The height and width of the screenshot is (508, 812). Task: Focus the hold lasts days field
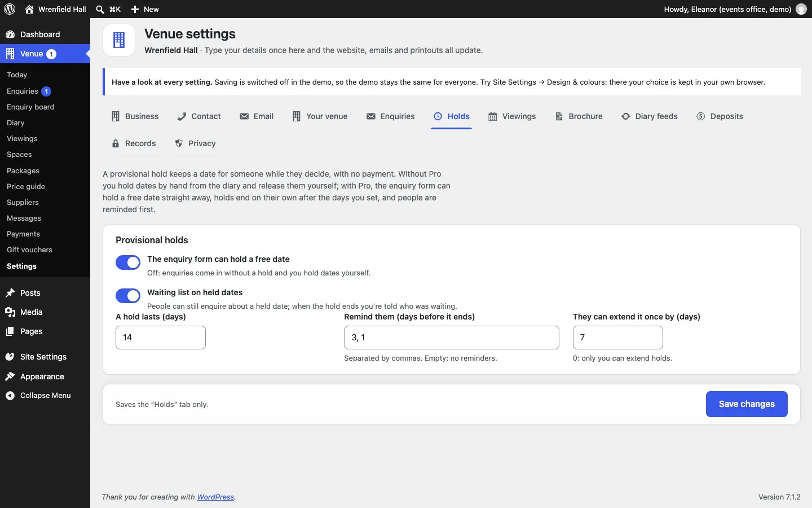161,338
